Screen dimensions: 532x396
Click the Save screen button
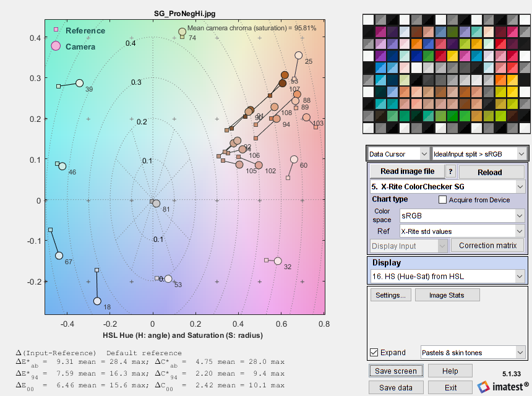coord(397,371)
